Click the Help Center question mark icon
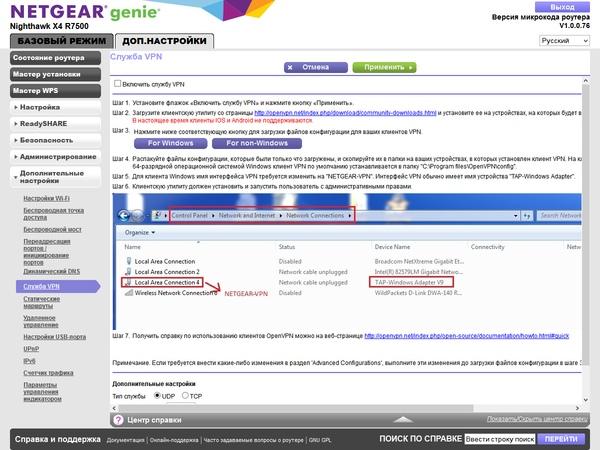Image resolution: width=600 pixels, height=450 pixels. point(119,420)
